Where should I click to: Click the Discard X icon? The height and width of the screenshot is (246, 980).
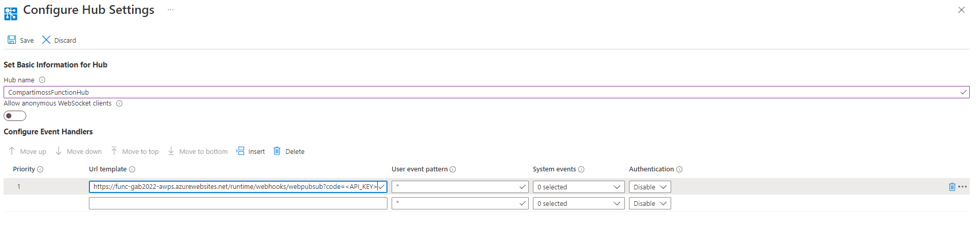[x=46, y=40]
